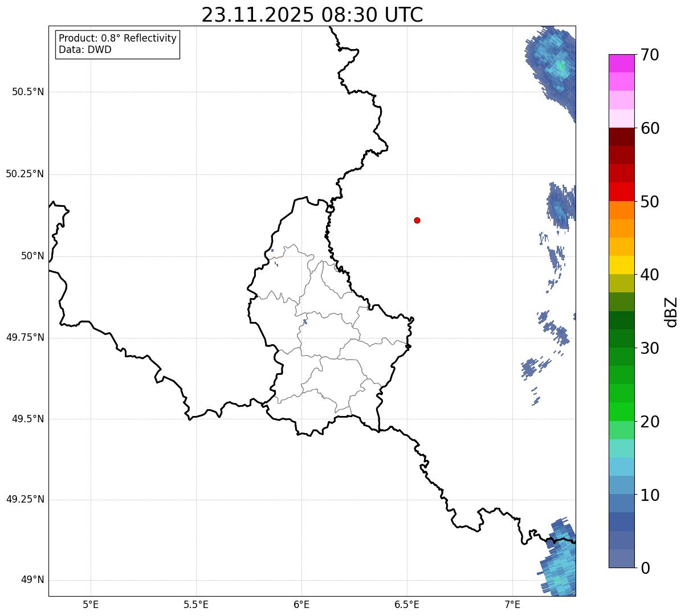Click the red location marker dot
Screen dimensions: 685x616
click(417, 220)
